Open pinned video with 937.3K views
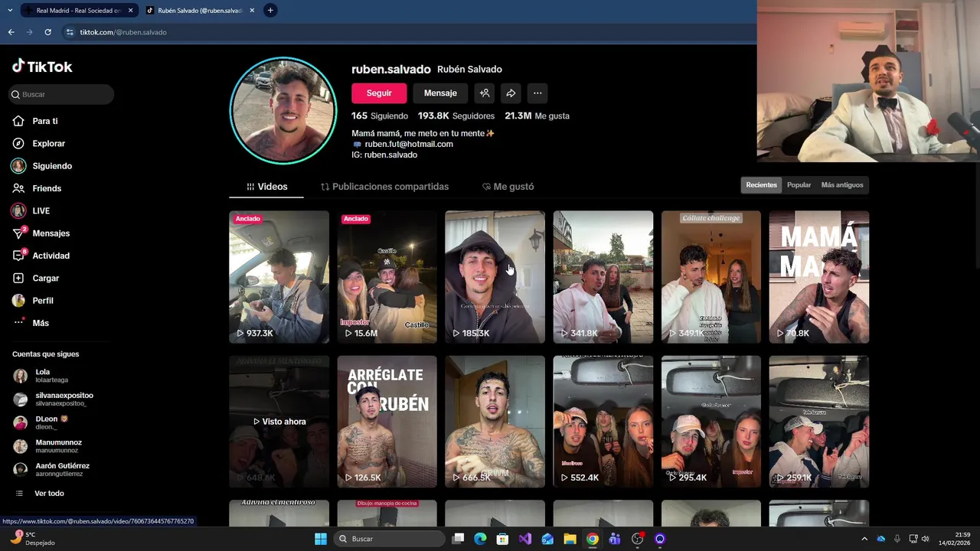 [279, 277]
